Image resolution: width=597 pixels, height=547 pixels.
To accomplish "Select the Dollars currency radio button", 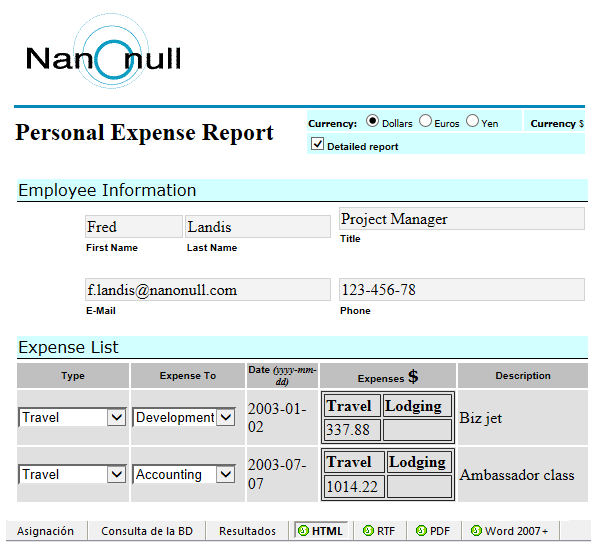I will tap(372, 121).
